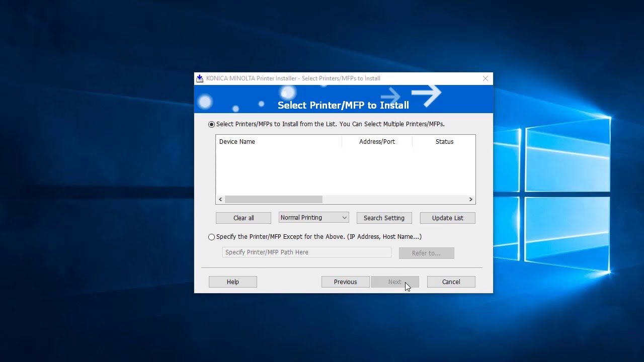The width and height of the screenshot is (644, 362).
Task: Select the install-from-list radio button
Action: (x=211, y=124)
